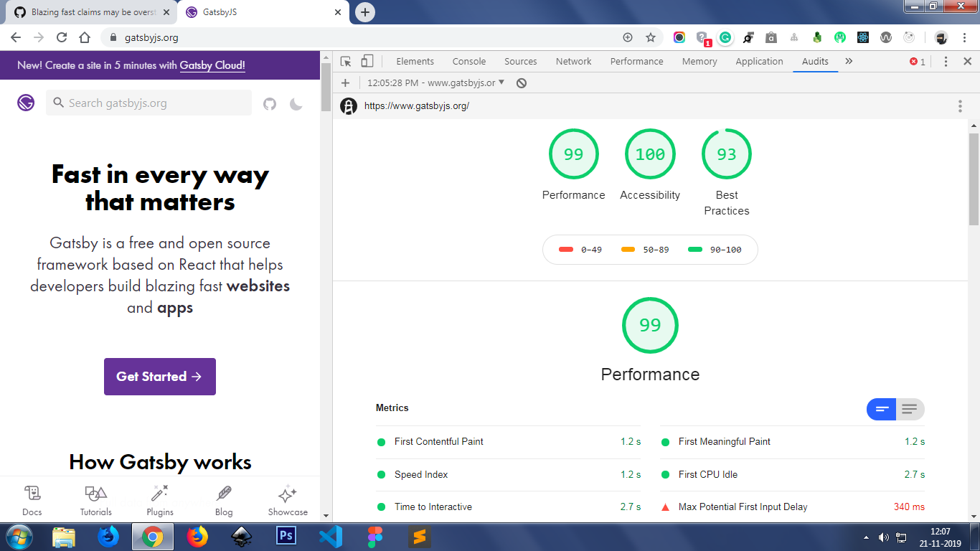Image resolution: width=980 pixels, height=551 pixels.
Task: Click the Gatsby logo on the page
Action: 26,103
